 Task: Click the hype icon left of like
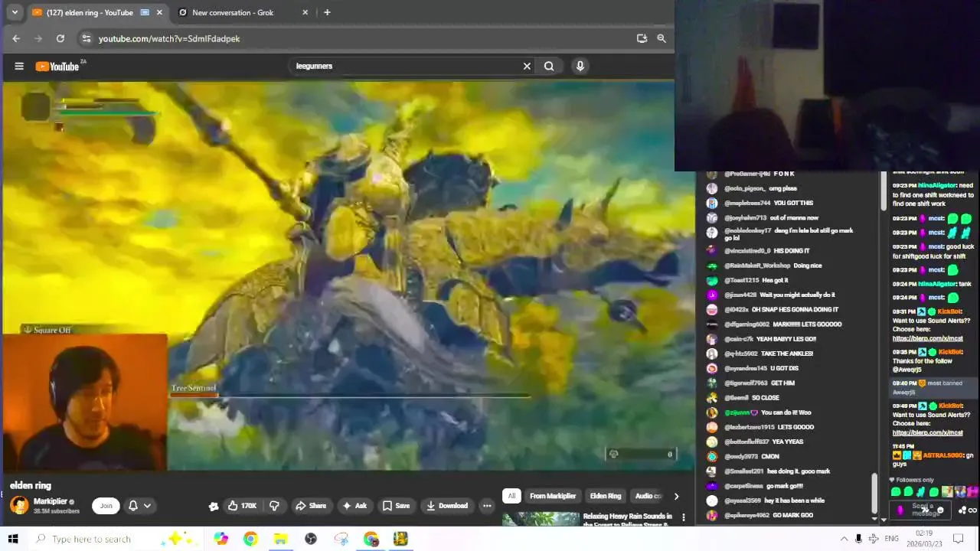coord(214,506)
